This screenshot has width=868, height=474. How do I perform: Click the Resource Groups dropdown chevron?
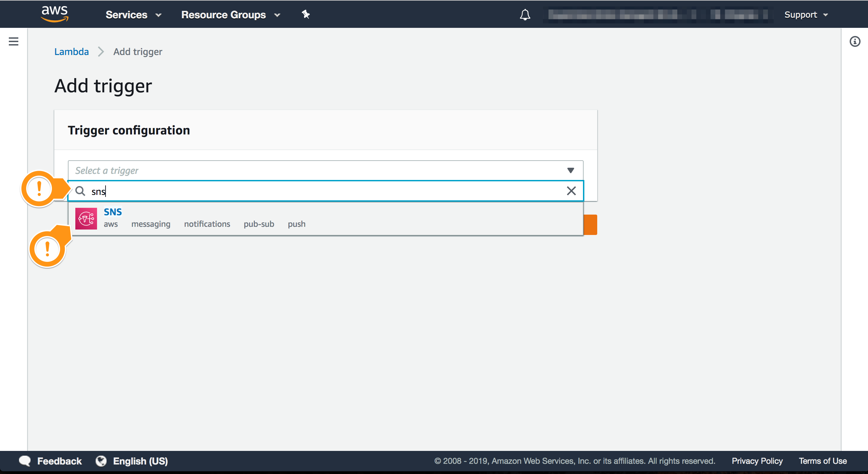click(277, 15)
